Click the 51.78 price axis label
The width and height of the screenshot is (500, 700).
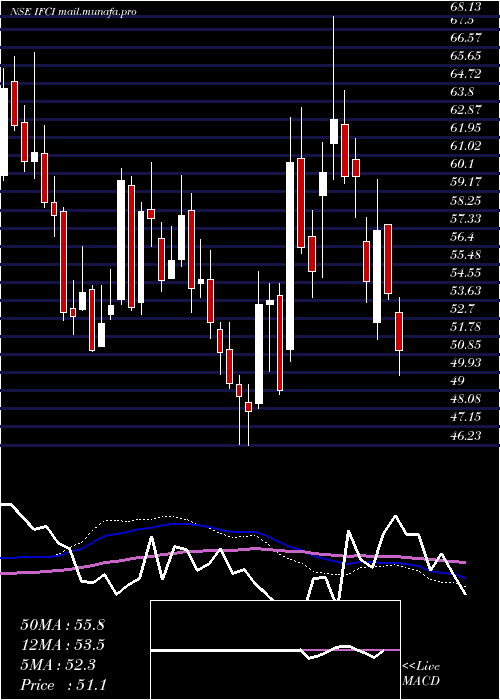click(x=466, y=327)
